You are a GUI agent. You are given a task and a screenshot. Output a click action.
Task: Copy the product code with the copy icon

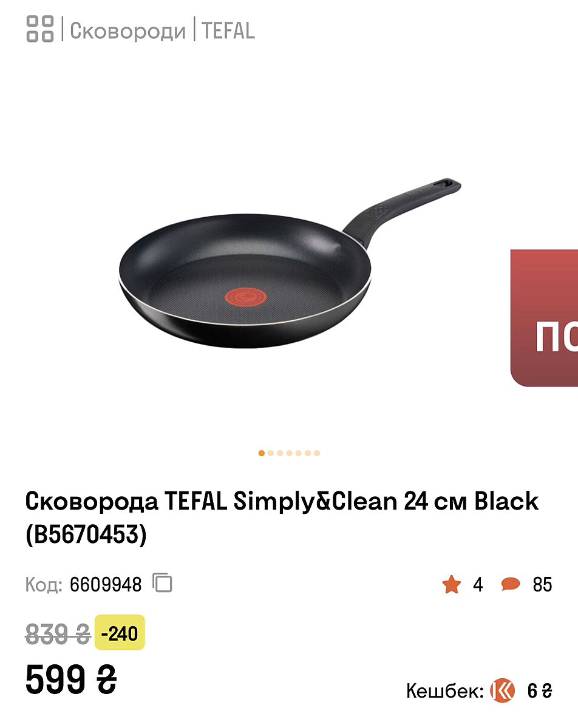pyautogui.click(x=162, y=584)
